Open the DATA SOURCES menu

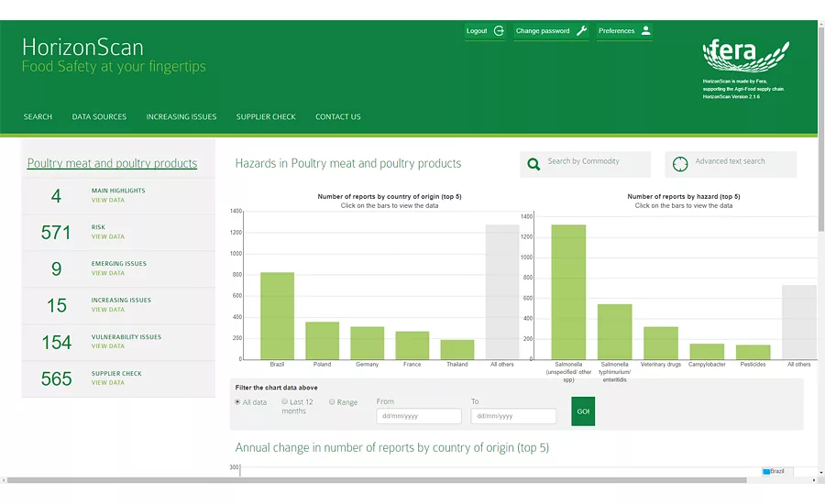pyautogui.click(x=99, y=116)
